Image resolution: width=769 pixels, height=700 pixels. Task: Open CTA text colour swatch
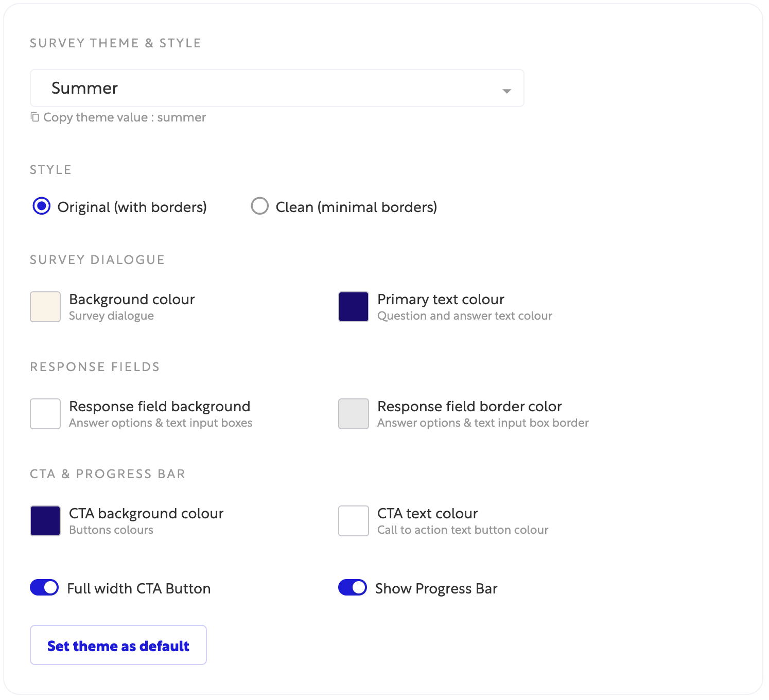pos(354,521)
